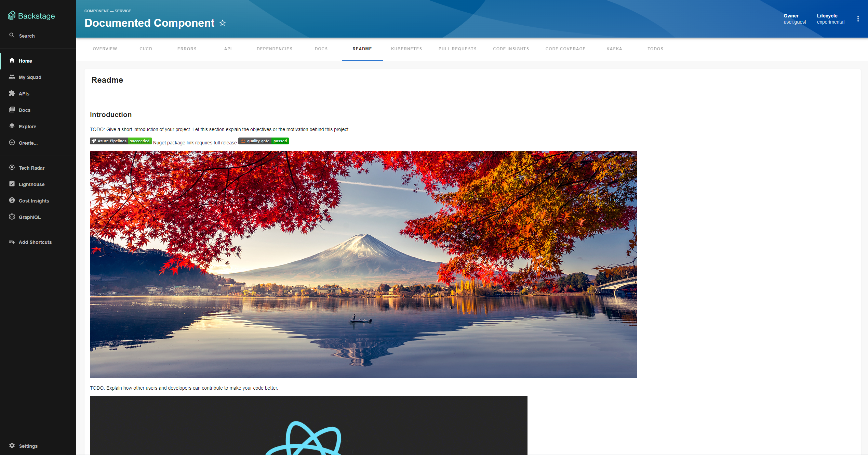Screen dimensions: 868x455
Task: Click the Mount Fuji autumn image
Action: (x=363, y=264)
